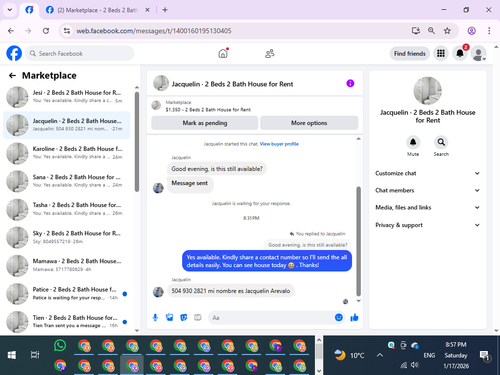
Task: Open Tien unread conversation
Action: [67, 322]
